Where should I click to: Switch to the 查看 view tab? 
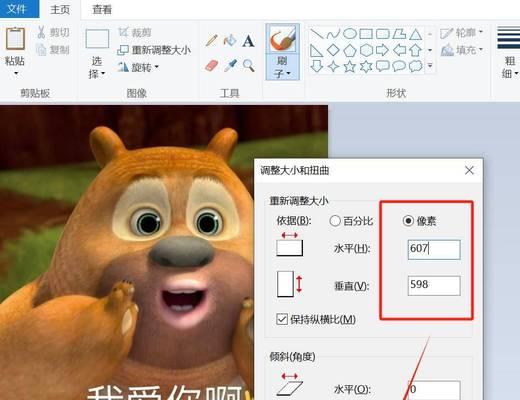[102, 9]
